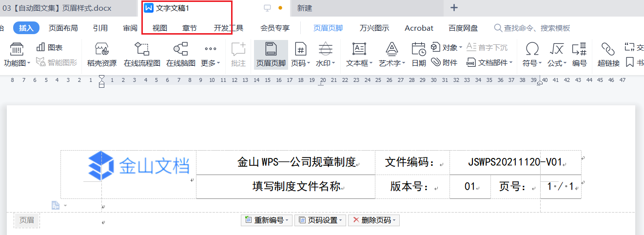The height and width of the screenshot is (235, 644).
Task: Insert a chart with 图表 icon
Action: (x=50, y=48)
